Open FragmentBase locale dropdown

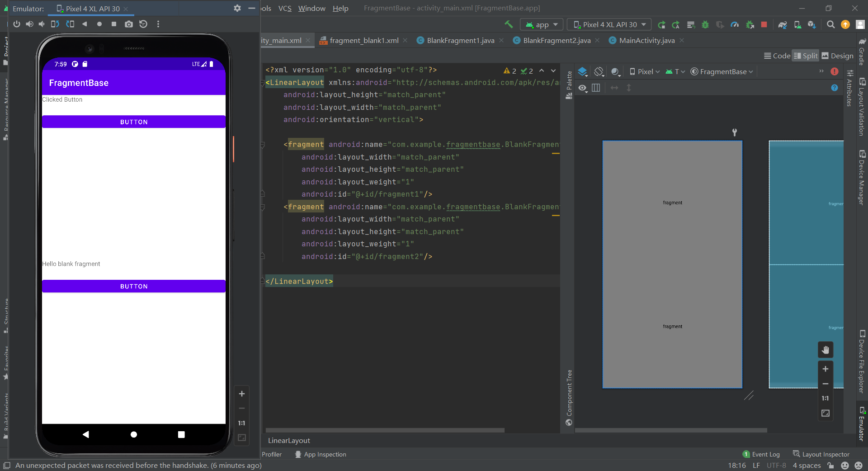tap(722, 71)
